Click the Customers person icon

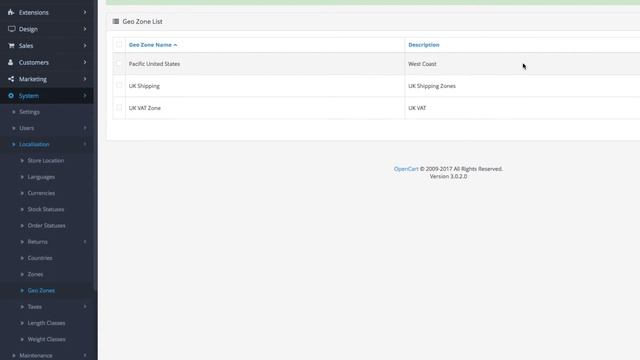11,62
